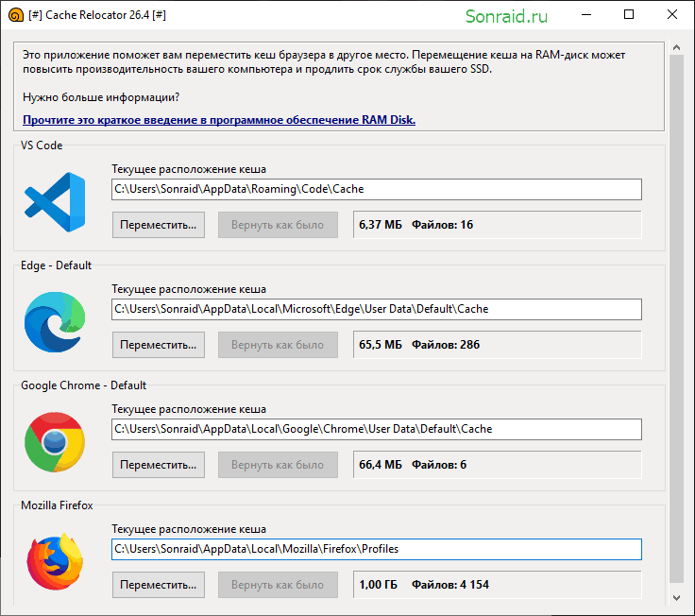
Task: Click Вернуть как было button for Edge
Action: 278,345
